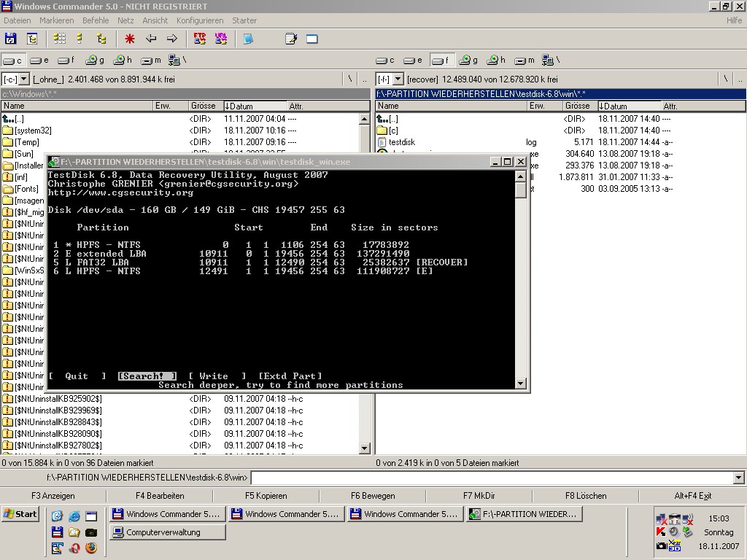747x560 pixels.
Task: Click the F8 Löschen button
Action: point(586,496)
